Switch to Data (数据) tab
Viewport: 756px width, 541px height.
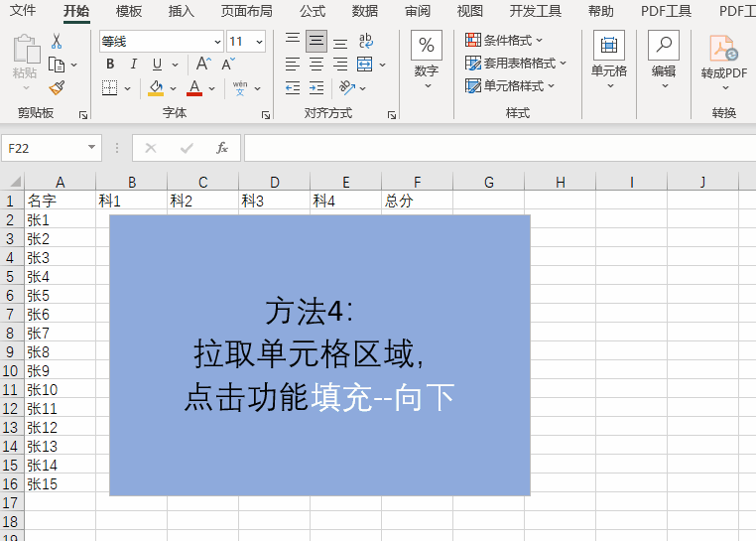tap(365, 11)
